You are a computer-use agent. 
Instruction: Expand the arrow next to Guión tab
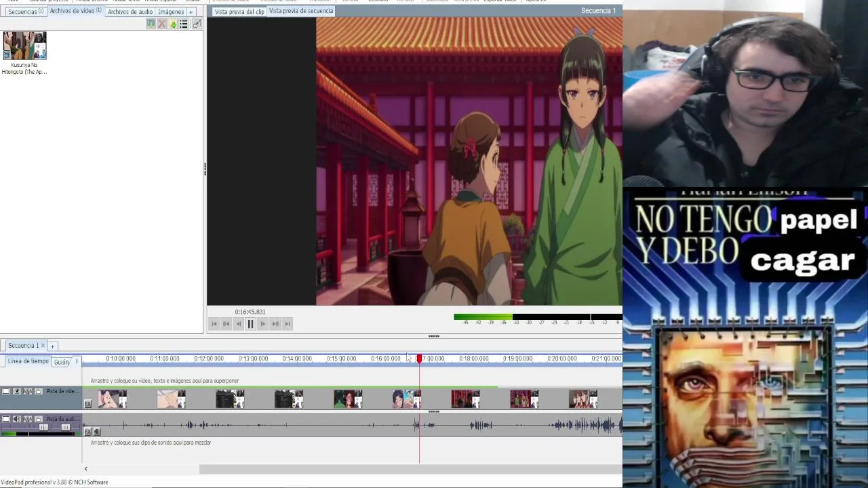77,361
